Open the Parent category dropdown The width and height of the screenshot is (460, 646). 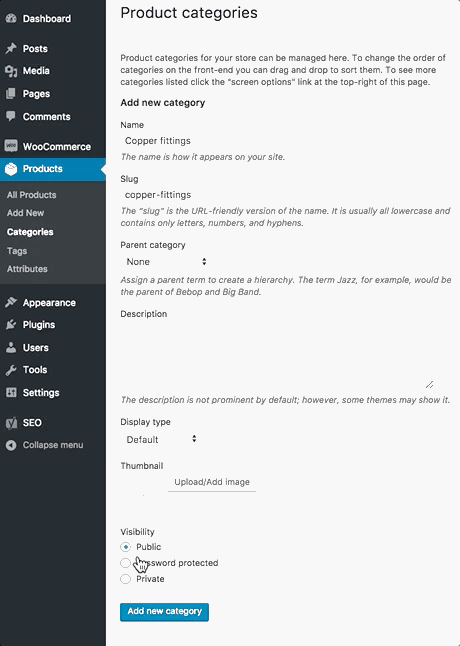[166, 262]
